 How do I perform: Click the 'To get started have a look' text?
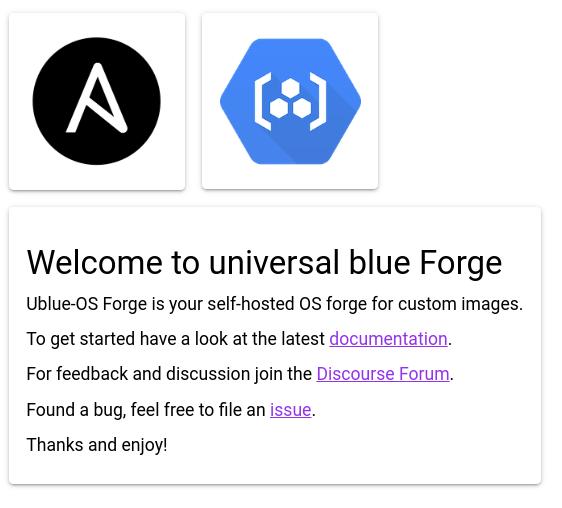pyautogui.click(x=127, y=339)
